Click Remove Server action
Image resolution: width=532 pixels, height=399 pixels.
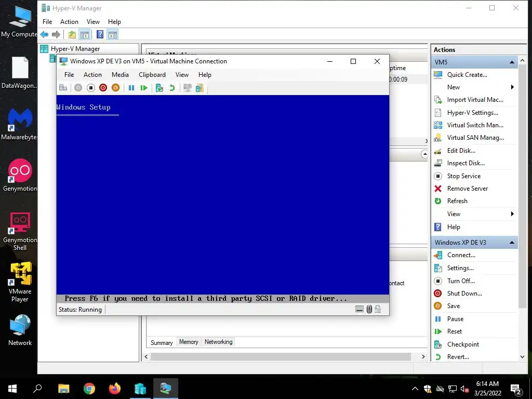[467, 189]
